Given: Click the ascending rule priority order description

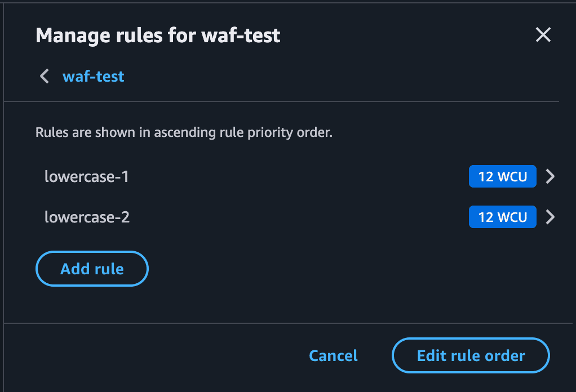Looking at the screenshot, I should 184,133.
